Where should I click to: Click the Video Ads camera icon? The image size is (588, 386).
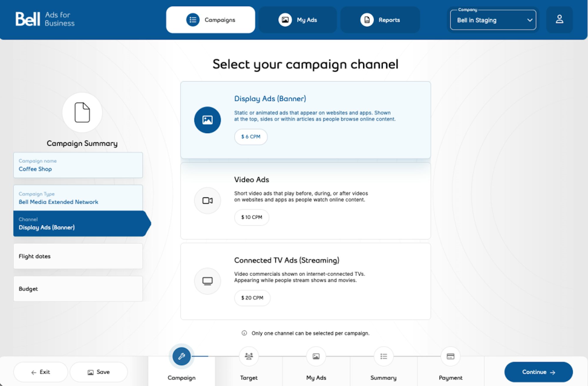tap(207, 200)
